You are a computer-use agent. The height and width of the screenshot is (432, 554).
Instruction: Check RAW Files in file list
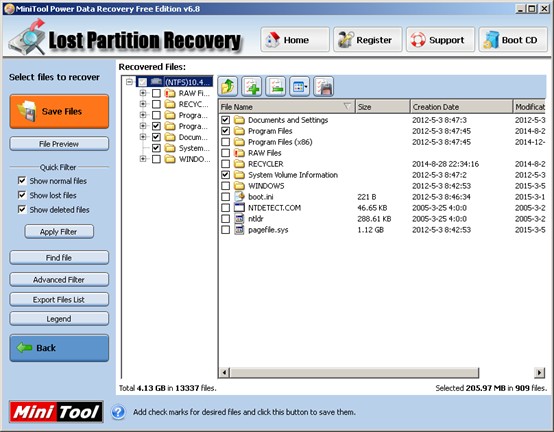tap(225, 153)
